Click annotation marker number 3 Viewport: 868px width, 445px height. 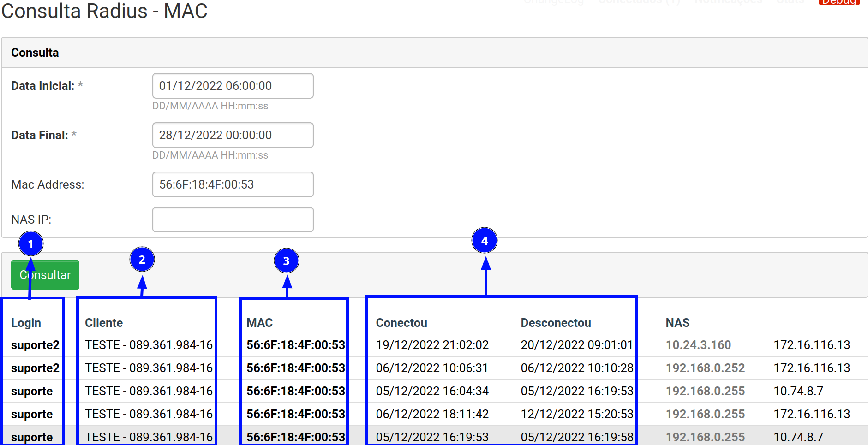pos(286,261)
